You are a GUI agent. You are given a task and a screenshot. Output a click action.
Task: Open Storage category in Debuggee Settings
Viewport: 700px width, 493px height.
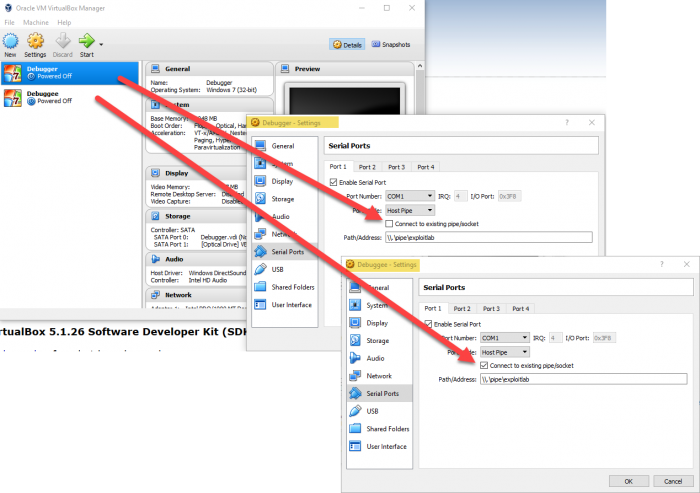[x=379, y=341]
